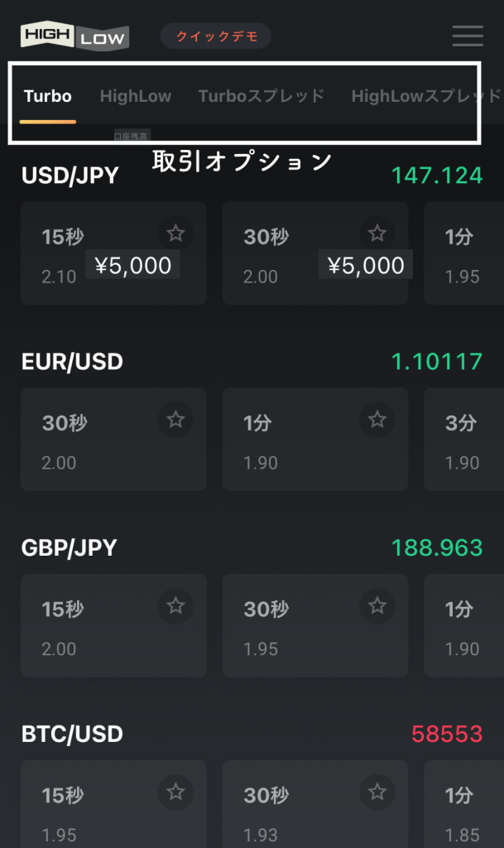Open the hamburger menu
This screenshot has width=504, height=848.
point(468,36)
